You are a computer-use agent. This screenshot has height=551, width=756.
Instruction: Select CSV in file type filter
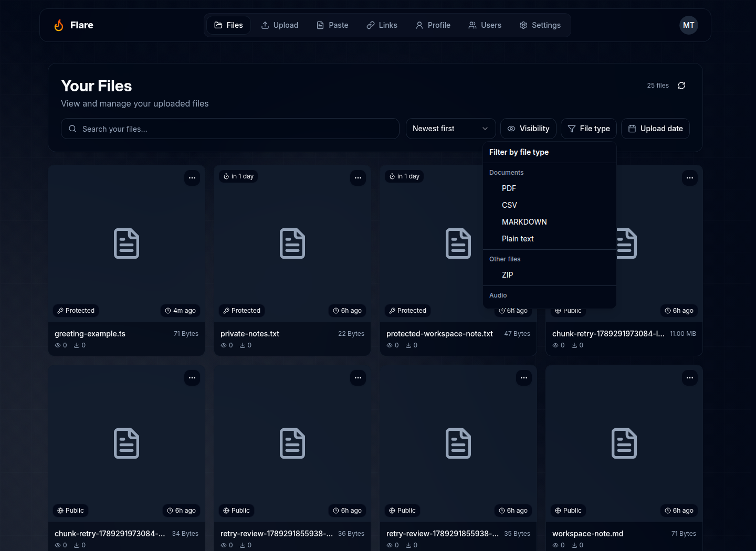point(549,205)
